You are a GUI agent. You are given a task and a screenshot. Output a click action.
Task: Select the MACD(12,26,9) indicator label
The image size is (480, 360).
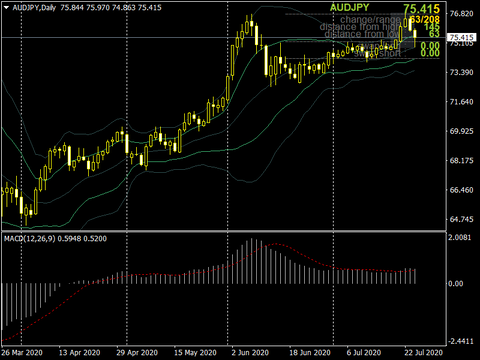(29, 239)
